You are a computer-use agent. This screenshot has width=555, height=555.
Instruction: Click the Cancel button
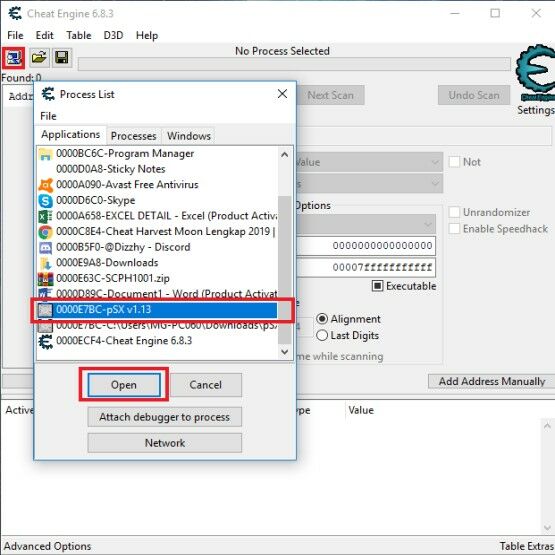206,385
